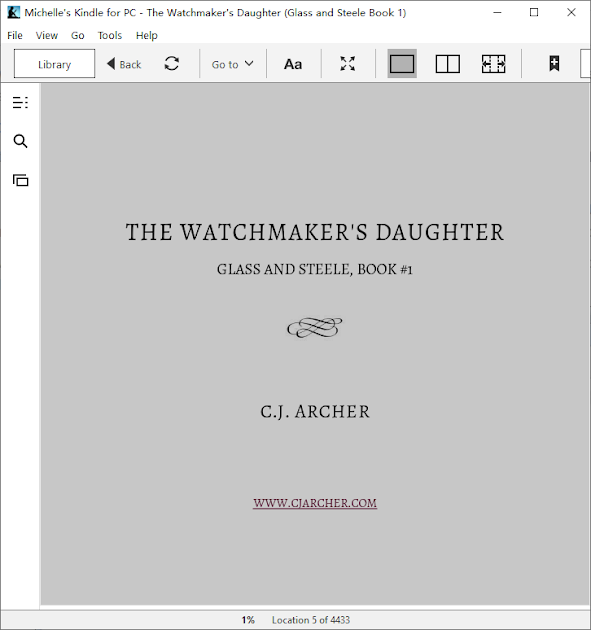
Task: Open the Help menu
Action: [x=147, y=35]
